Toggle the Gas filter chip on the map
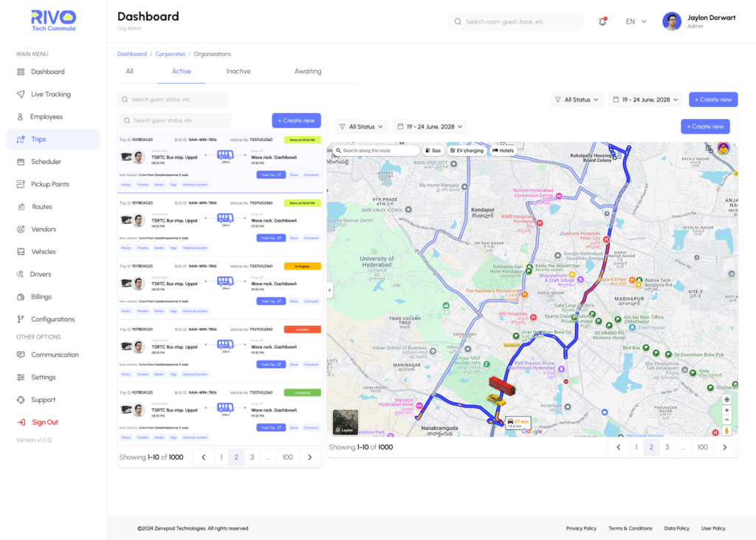Screen dimensions: 756x540 433,151
